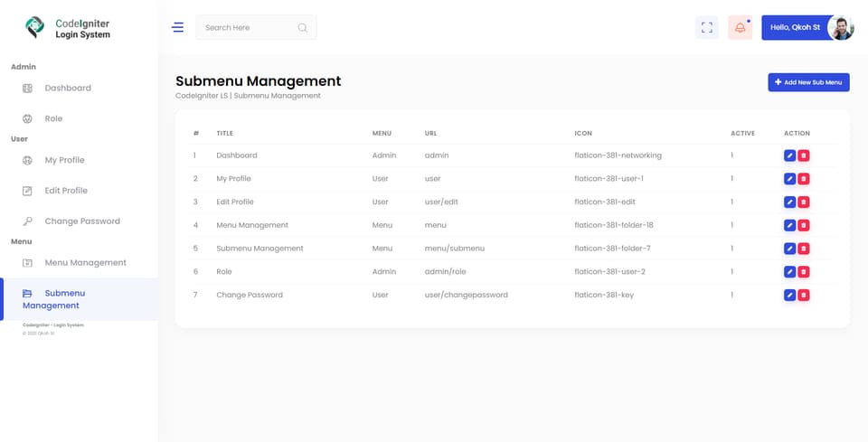This screenshot has width=868, height=442.
Task: Edit the Menu Management submenu row
Action: pos(790,225)
